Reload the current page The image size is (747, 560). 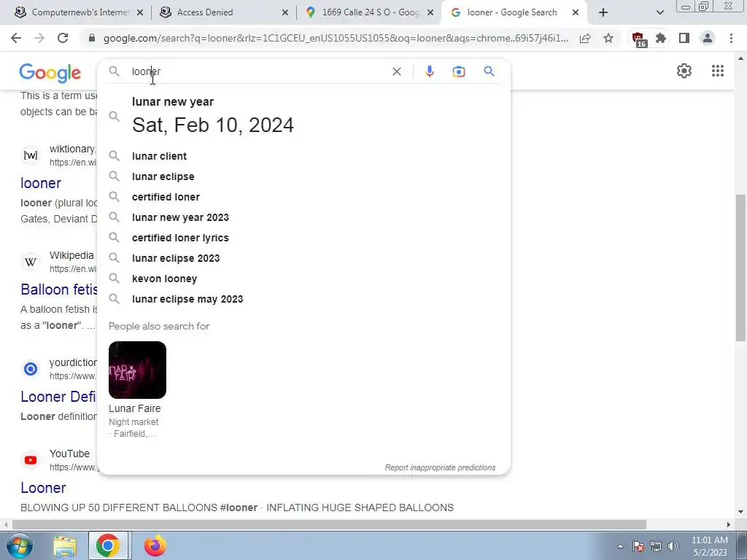pyautogui.click(x=63, y=38)
